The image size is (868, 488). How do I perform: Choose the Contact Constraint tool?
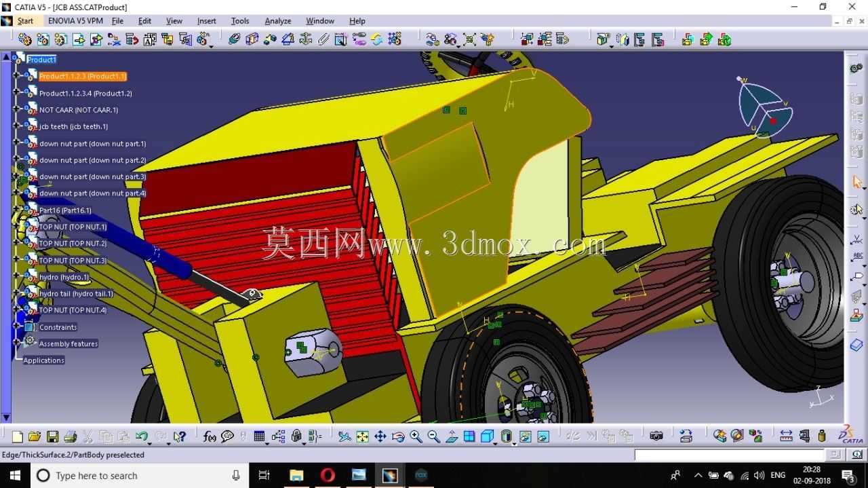[252, 39]
